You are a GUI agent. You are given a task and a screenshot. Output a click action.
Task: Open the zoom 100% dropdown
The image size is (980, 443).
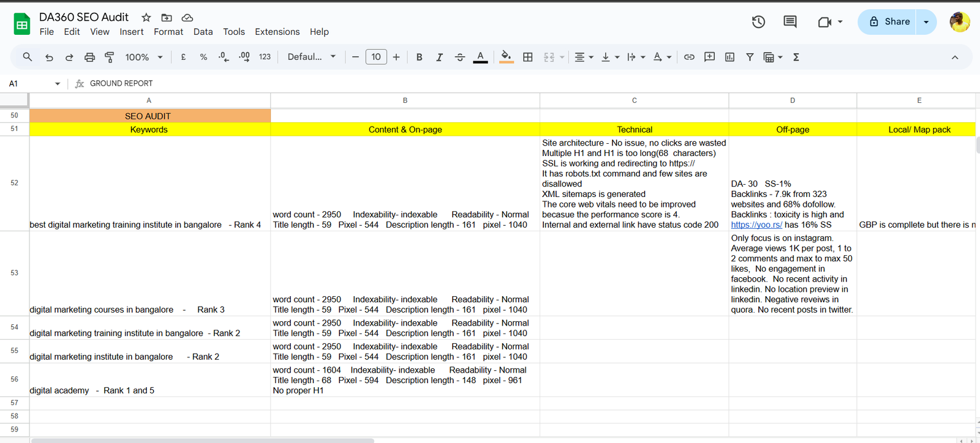[144, 57]
